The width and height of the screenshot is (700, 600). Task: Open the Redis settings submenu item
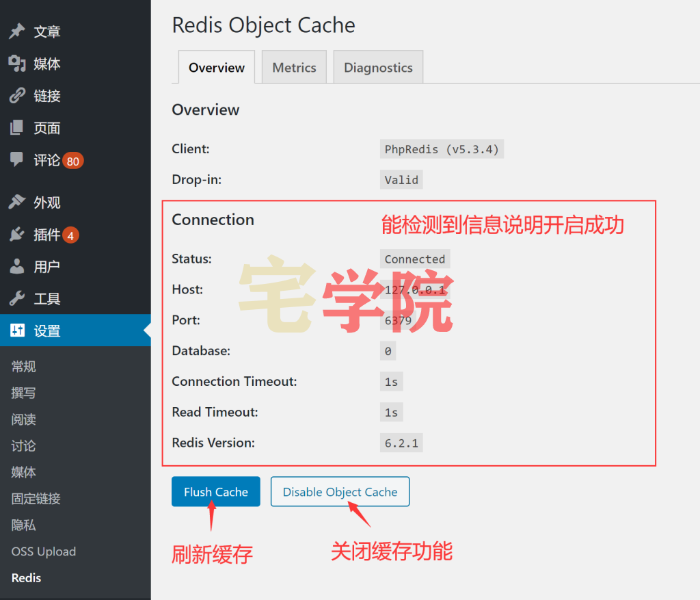point(26,577)
